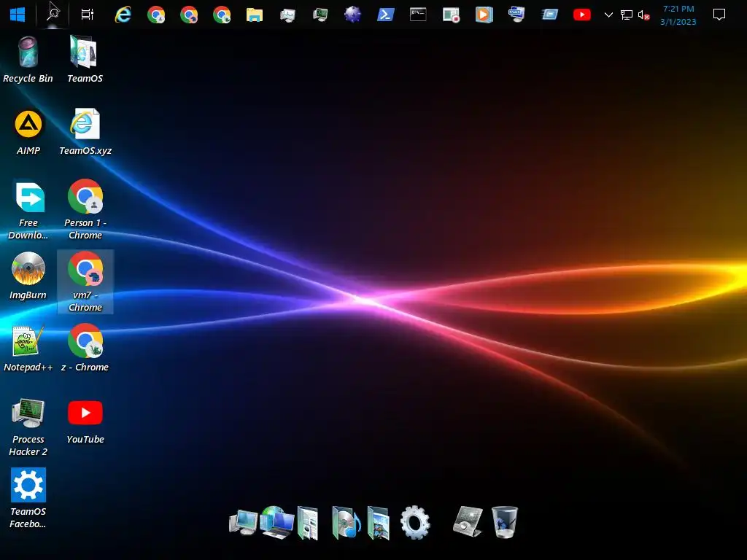The height and width of the screenshot is (560, 747).
Task: Select the Process Hacker 2 desktop icon
Action: tap(28, 427)
